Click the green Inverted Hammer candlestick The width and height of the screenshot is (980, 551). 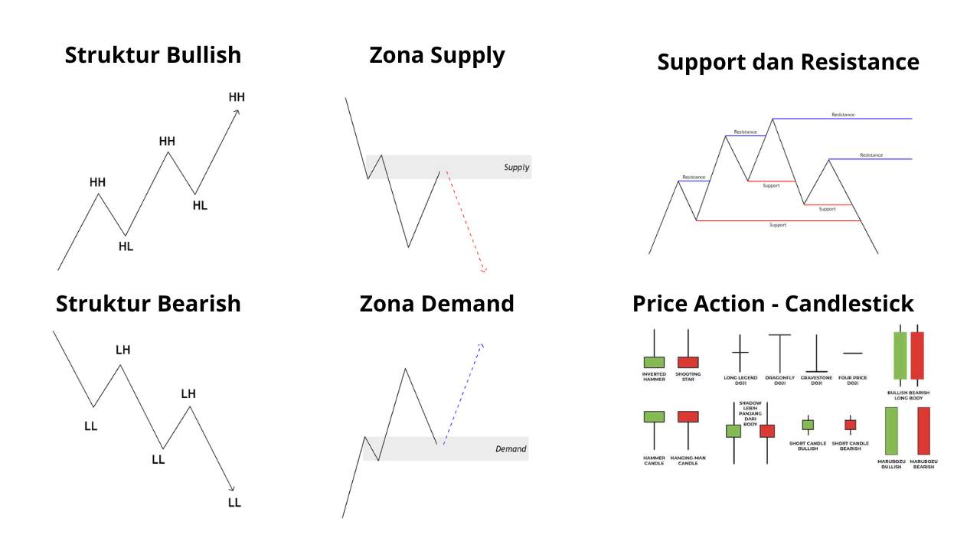[x=654, y=361]
